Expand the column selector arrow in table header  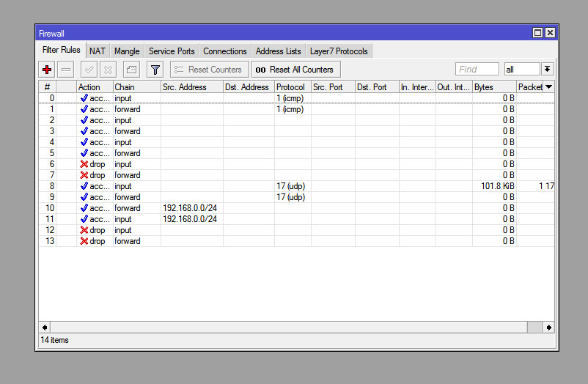(548, 87)
